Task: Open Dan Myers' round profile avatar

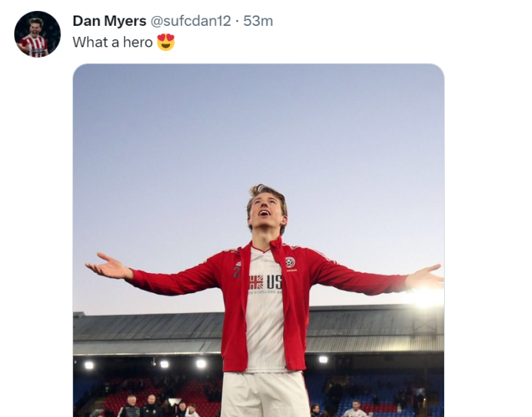Action: click(37, 34)
